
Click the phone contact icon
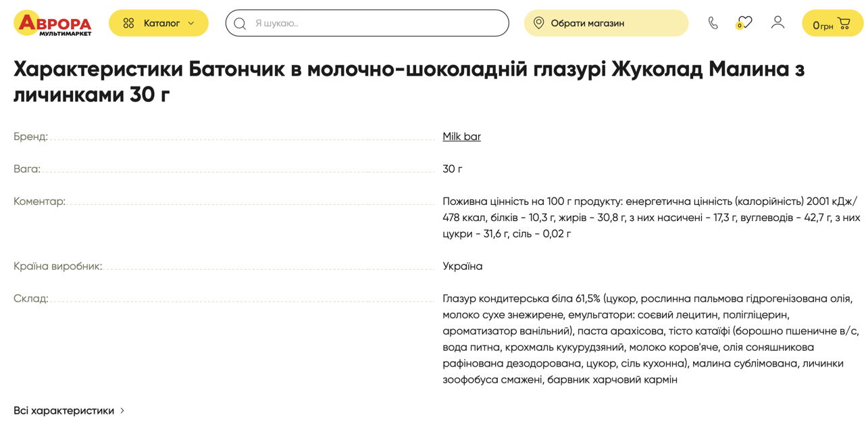click(x=713, y=23)
